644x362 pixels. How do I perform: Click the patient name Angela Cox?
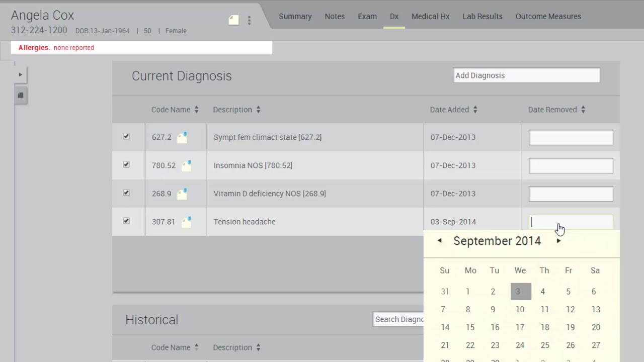point(42,15)
